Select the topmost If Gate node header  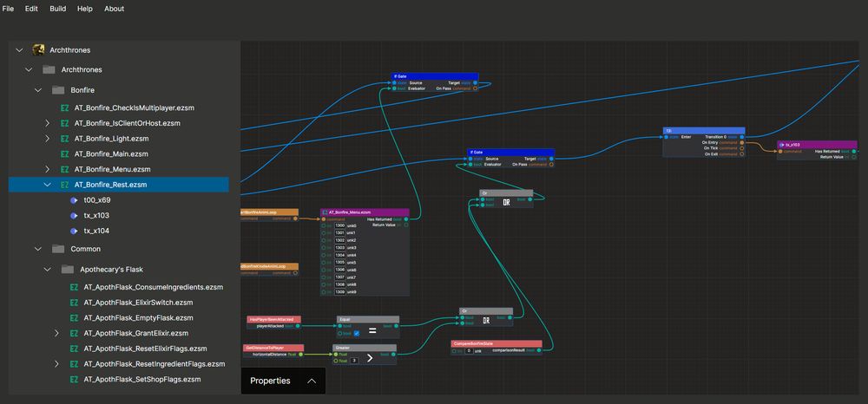434,76
